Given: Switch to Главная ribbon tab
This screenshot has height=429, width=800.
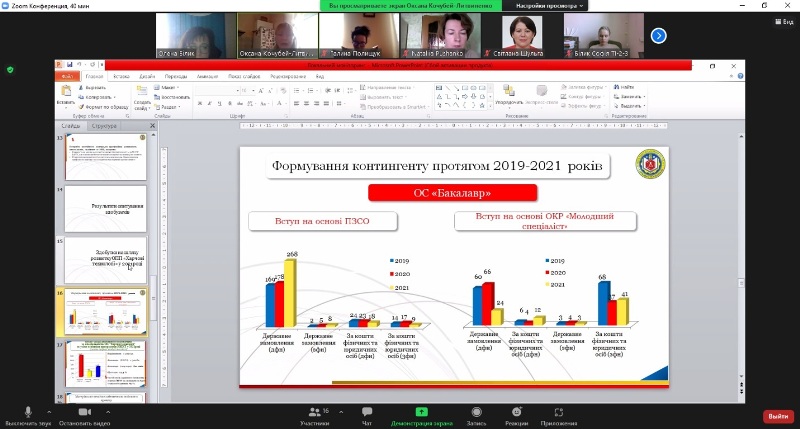Looking at the screenshot, I should (94, 77).
